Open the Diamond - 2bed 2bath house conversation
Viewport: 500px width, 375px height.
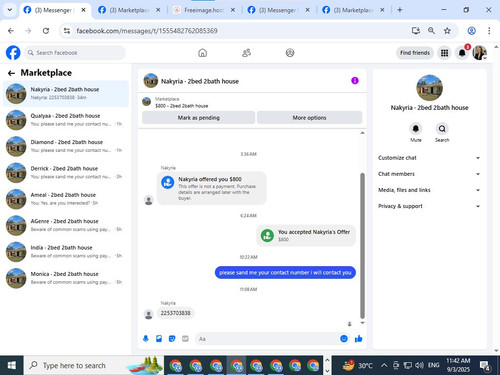point(66,146)
